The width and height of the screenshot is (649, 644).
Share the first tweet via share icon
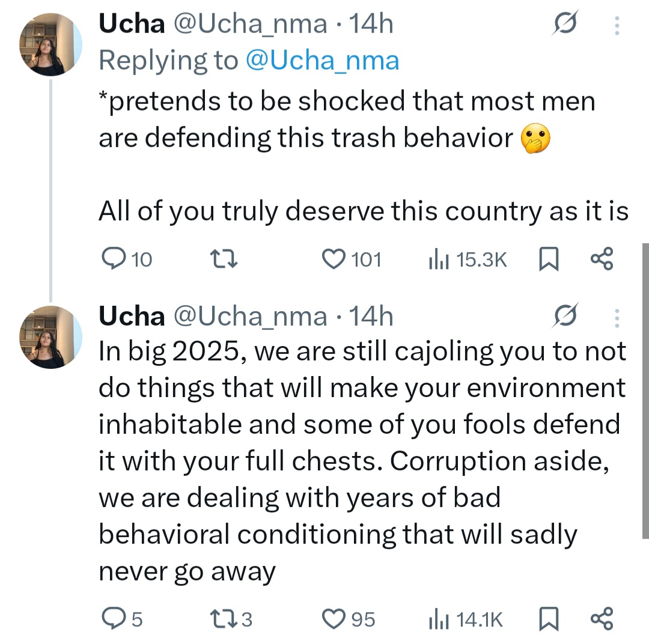tap(602, 259)
